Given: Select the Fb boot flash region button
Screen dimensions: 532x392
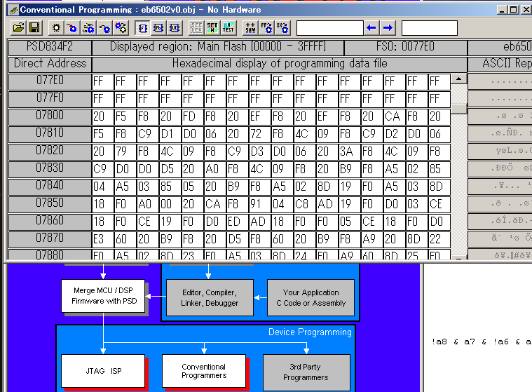Looking at the screenshot, I should [x=158, y=28].
